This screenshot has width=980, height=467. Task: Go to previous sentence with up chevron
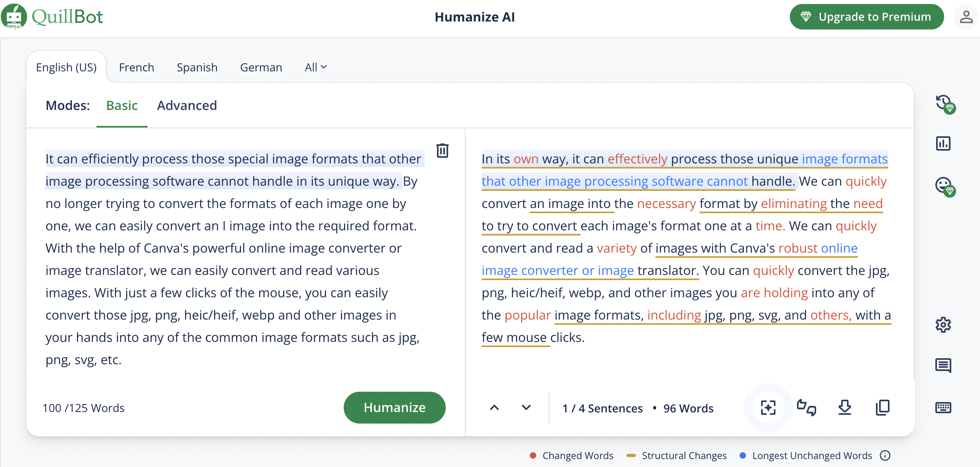(494, 408)
